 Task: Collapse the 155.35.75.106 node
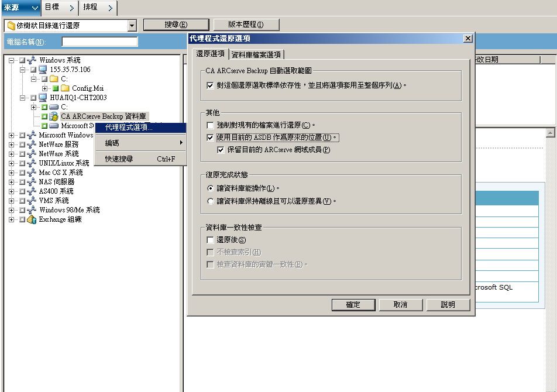(22, 70)
